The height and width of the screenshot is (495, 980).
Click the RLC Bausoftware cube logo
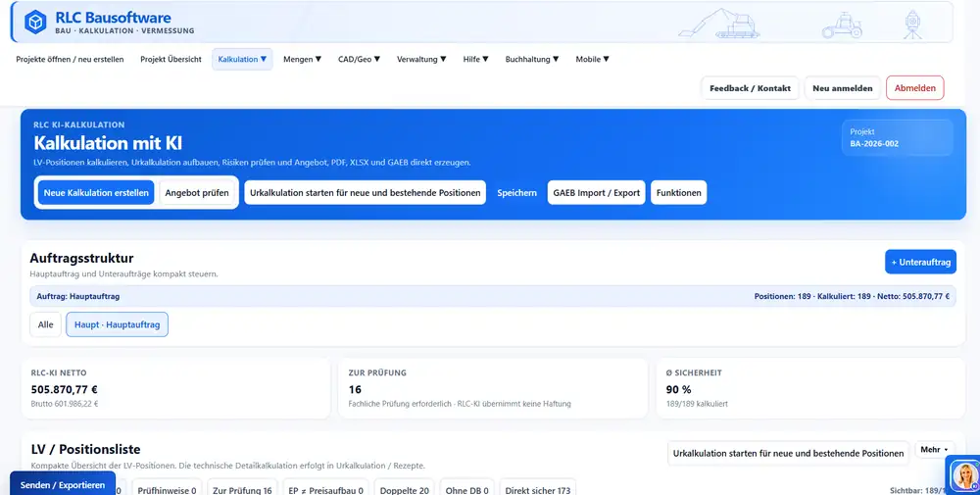tap(35, 23)
